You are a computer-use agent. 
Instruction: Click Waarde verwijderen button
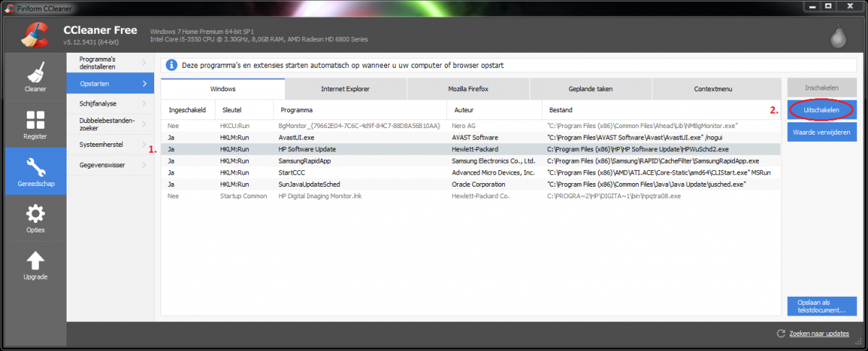click(x=822, y=132)
